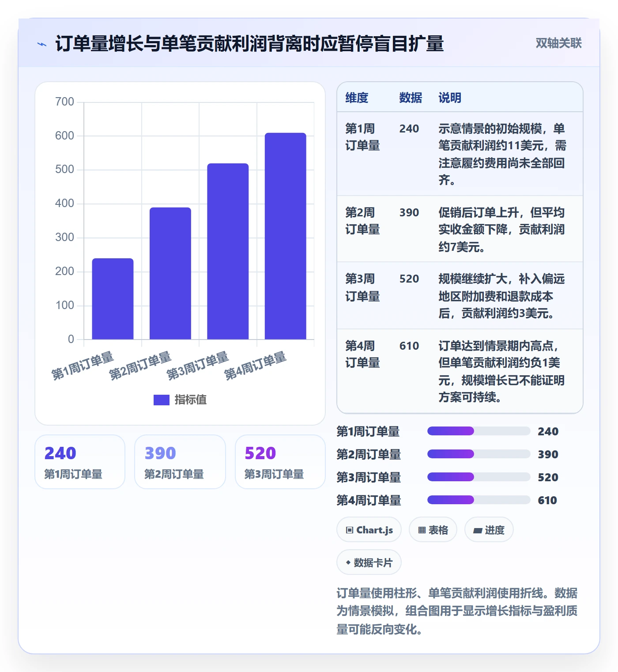Screen dimensions: 618x672
Task: Select the table cell with value 610
Action: (409, 346)
